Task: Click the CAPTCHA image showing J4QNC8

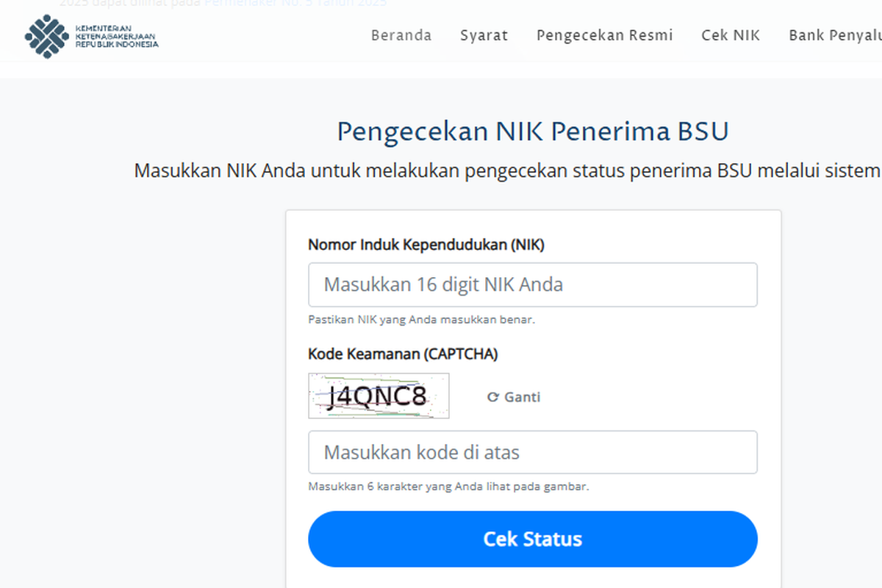Action: (x=379, y=395)
